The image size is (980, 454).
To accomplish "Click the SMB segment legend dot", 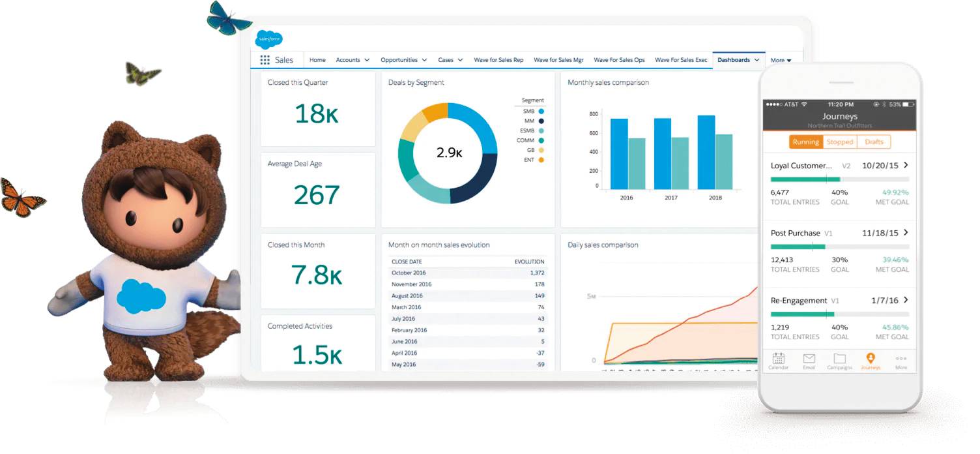I will click(x=541, y=112).
